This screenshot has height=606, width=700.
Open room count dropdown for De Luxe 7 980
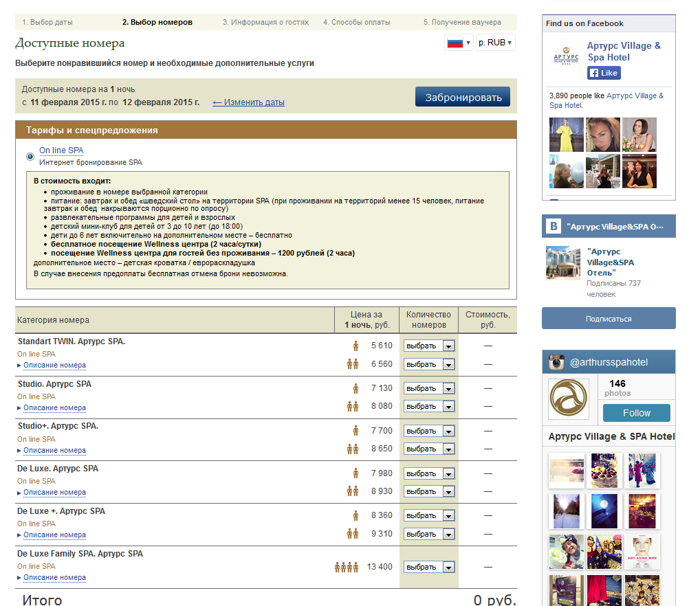tap(429, 473)
